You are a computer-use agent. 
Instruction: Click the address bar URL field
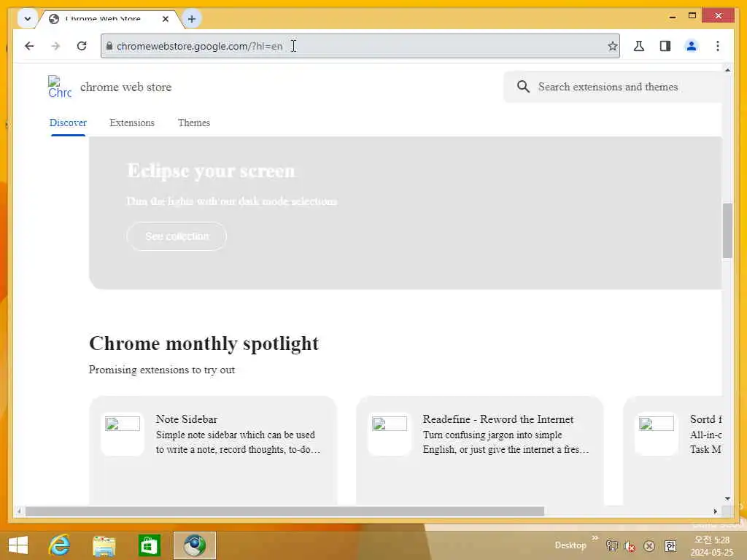(360, 46)
